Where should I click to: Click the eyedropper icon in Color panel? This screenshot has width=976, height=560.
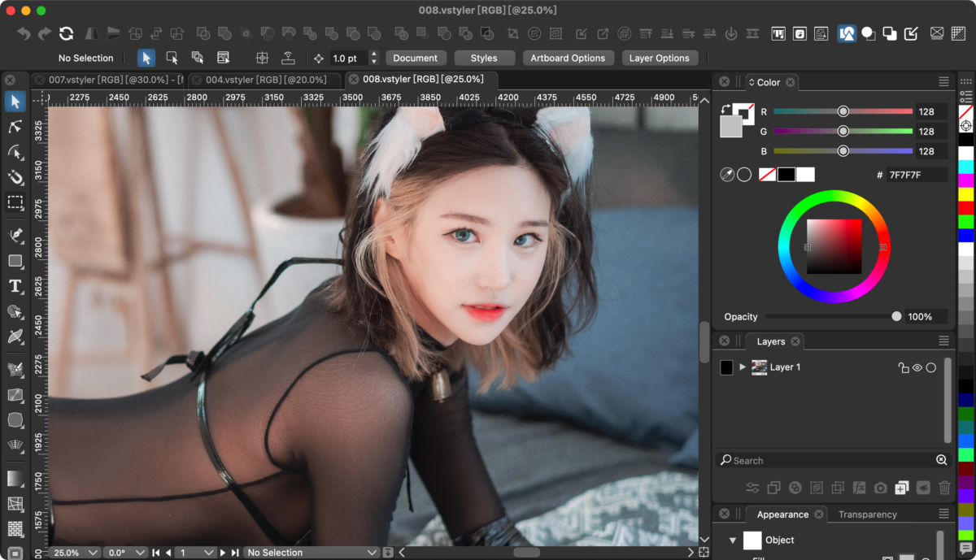(727, 175)
